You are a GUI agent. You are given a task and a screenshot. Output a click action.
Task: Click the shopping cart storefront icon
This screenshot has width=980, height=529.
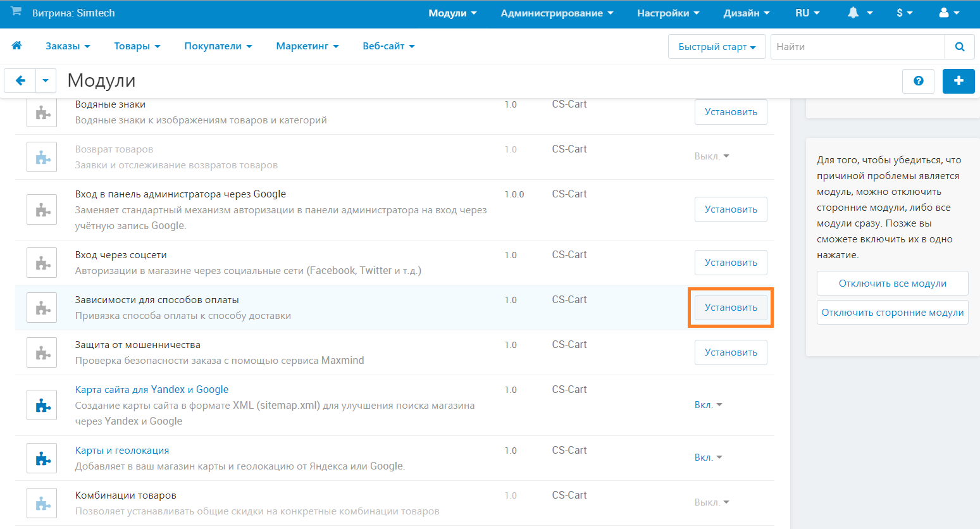(x=16, y=12)
